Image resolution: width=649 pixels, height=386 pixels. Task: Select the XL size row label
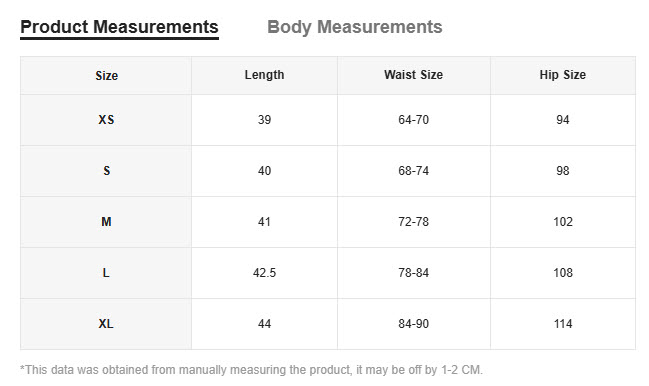pyautogui.click(x=106, y=324)
